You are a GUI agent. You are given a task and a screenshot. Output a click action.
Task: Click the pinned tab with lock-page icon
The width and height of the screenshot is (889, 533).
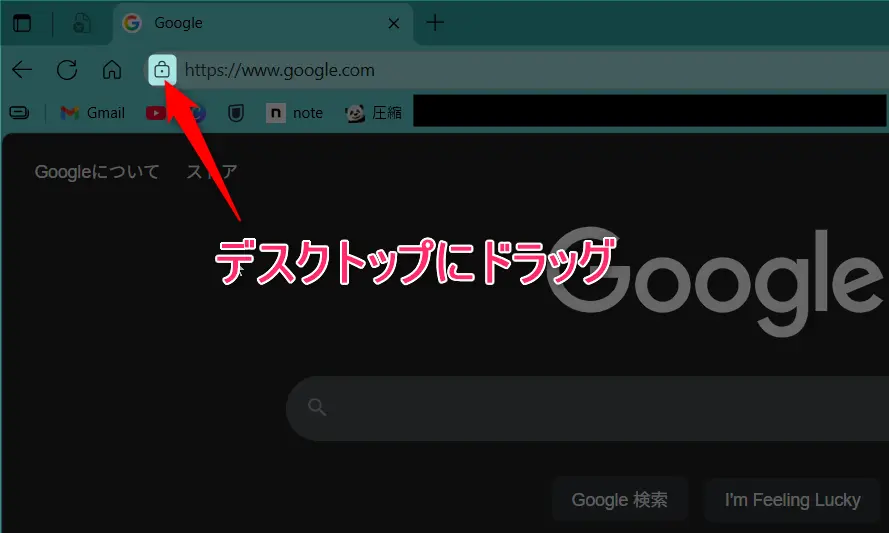[82, 23]
